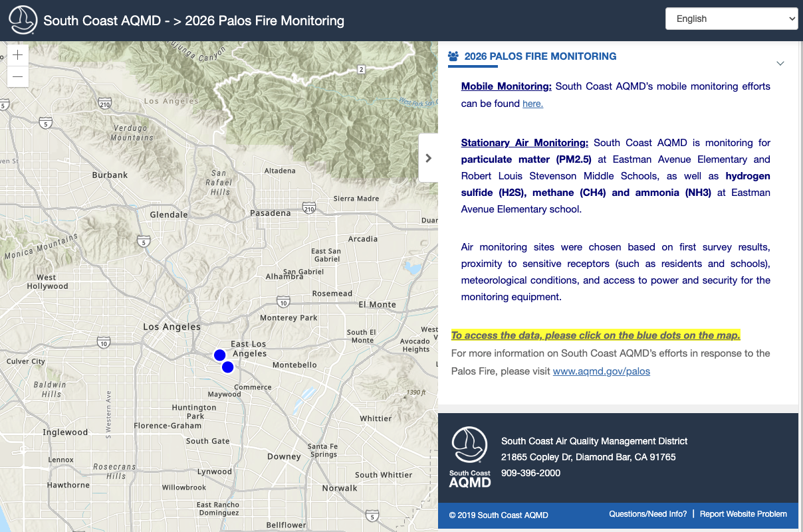This screenshot has height=532, width=803.
Task: Click the Stationary Air Monitoring heading
Action: click(524, 143)
